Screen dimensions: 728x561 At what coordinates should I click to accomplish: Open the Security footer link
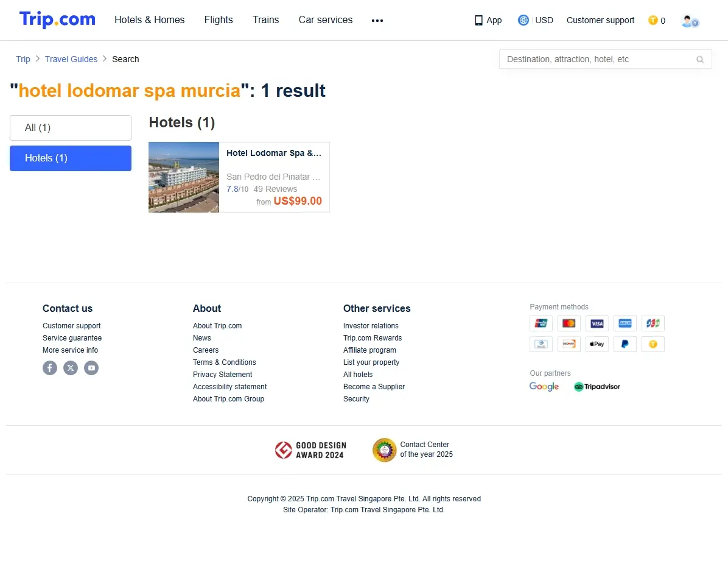[x=356, y=399]
